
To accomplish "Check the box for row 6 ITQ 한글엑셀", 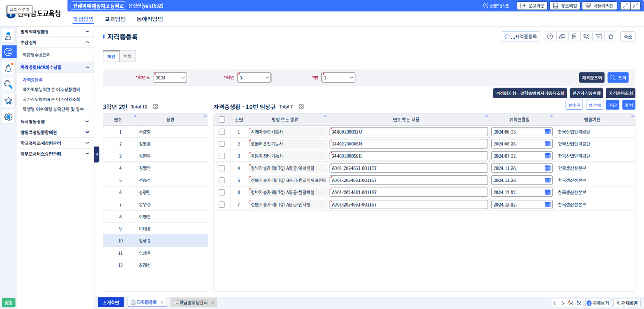I will click(222, 192).
